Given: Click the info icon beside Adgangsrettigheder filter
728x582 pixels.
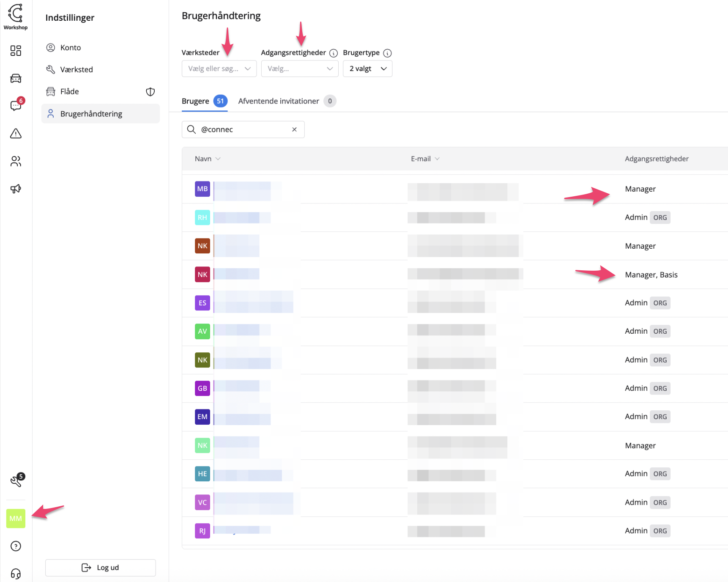Looking at the screenshot, I should 334,53.
